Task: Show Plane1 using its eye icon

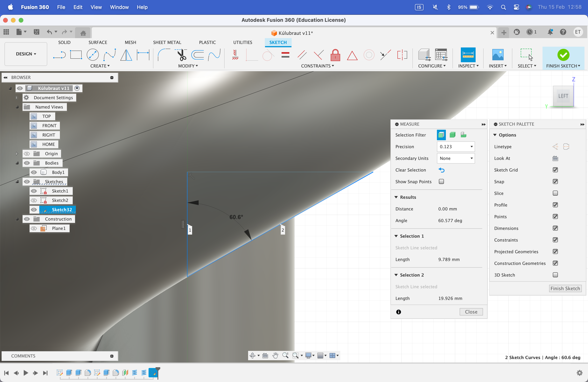Action: coord(34,228)
